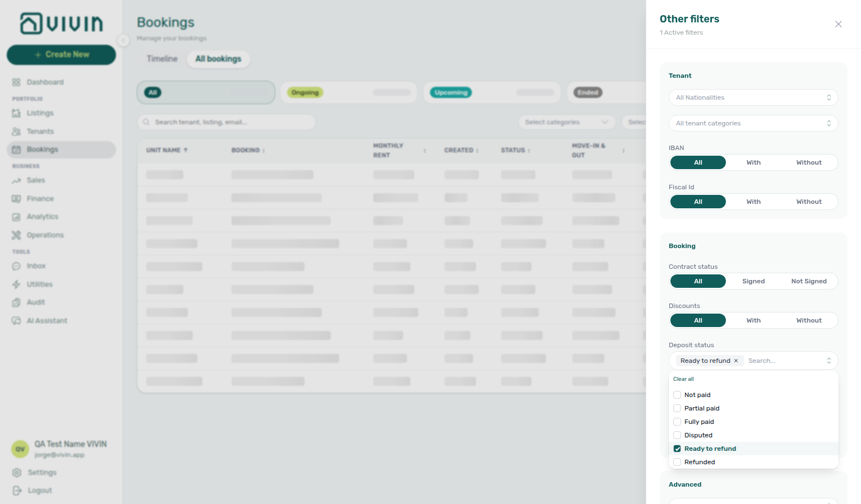Check the 'Not paid' option
The width and height of the screenshot is (861, 504).
point(677,395)
